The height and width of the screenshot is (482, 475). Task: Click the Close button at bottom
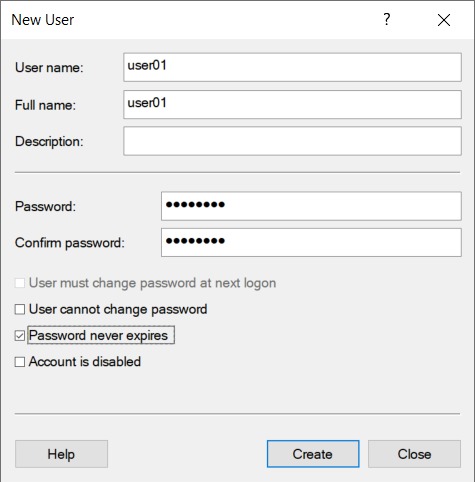[414, 454]
